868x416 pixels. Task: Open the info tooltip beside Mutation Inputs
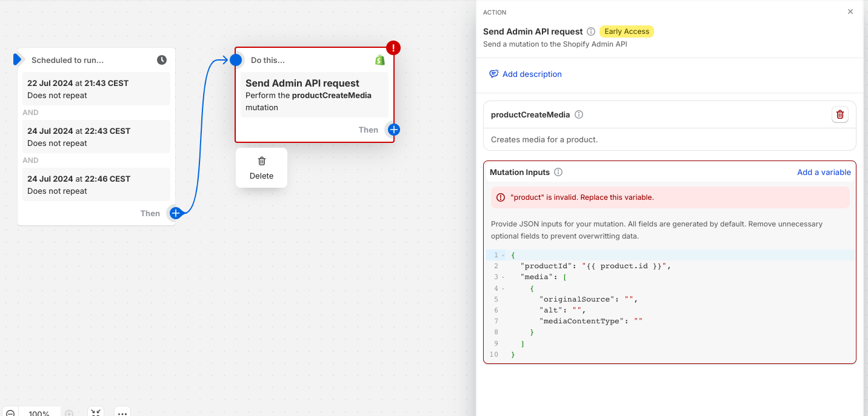558,172
